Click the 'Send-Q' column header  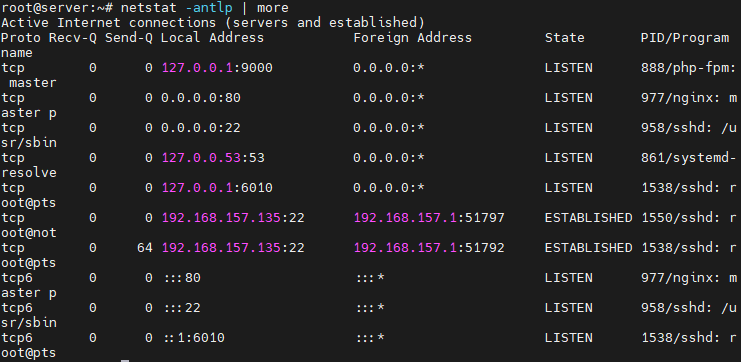coord(129,38)
